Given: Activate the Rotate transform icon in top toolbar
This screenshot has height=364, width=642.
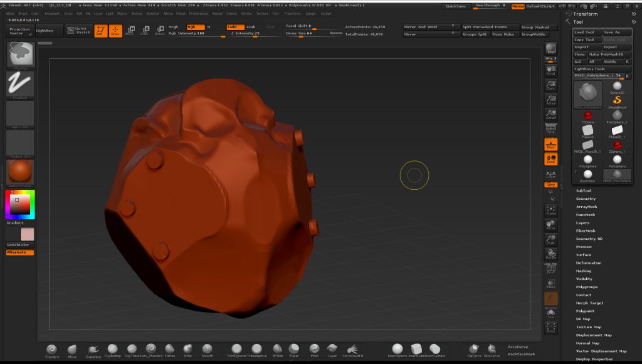Looking at the screenshot, I should coord(159,30).
